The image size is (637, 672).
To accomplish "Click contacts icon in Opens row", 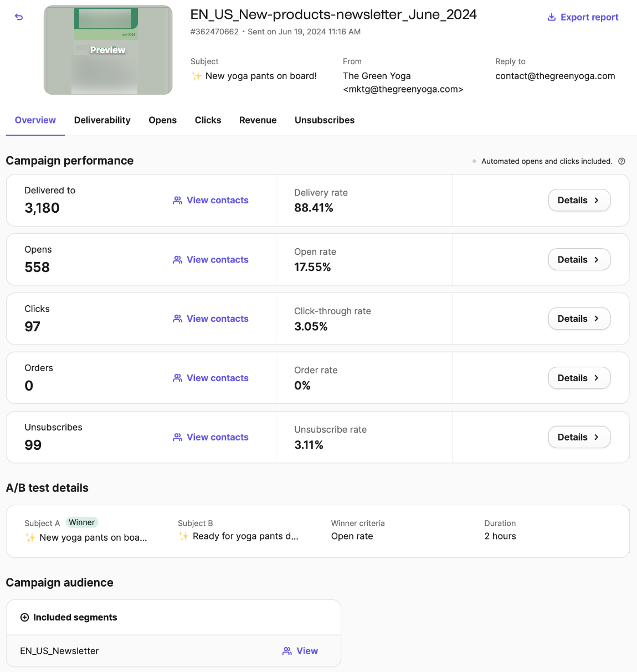I will pos(177,260).
